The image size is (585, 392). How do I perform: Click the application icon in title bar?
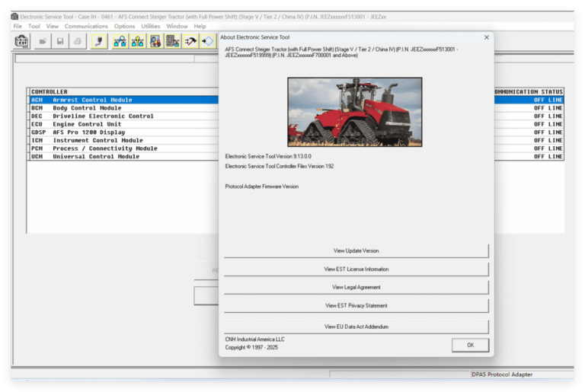[14, 17]
